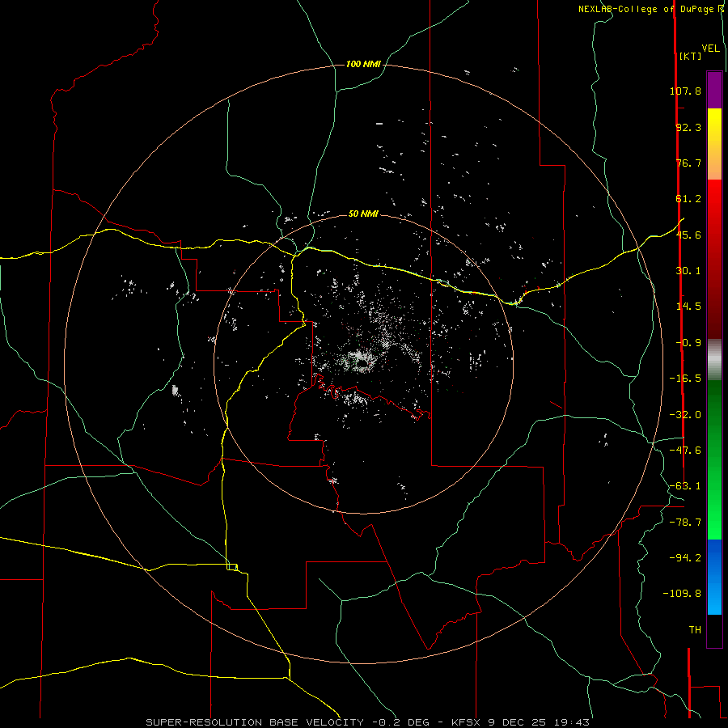Select the -32.0 legend value

(685, 415)
